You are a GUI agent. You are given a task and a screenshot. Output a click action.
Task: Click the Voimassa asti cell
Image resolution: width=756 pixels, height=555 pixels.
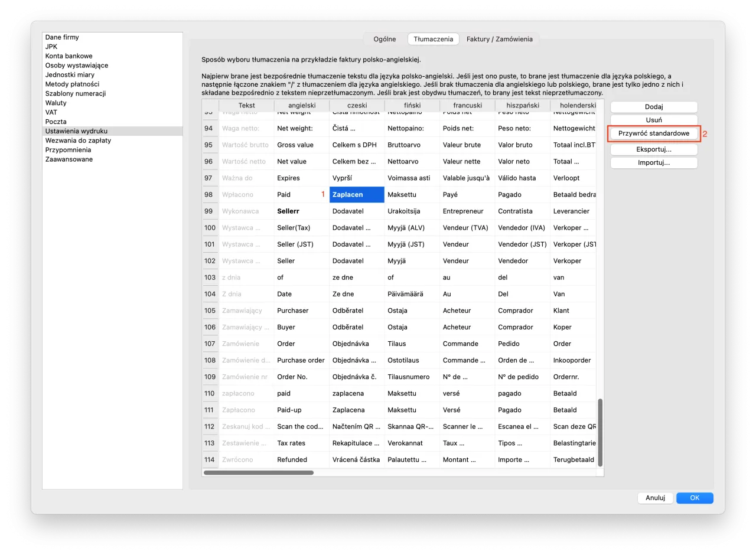[x=412, y=178]
